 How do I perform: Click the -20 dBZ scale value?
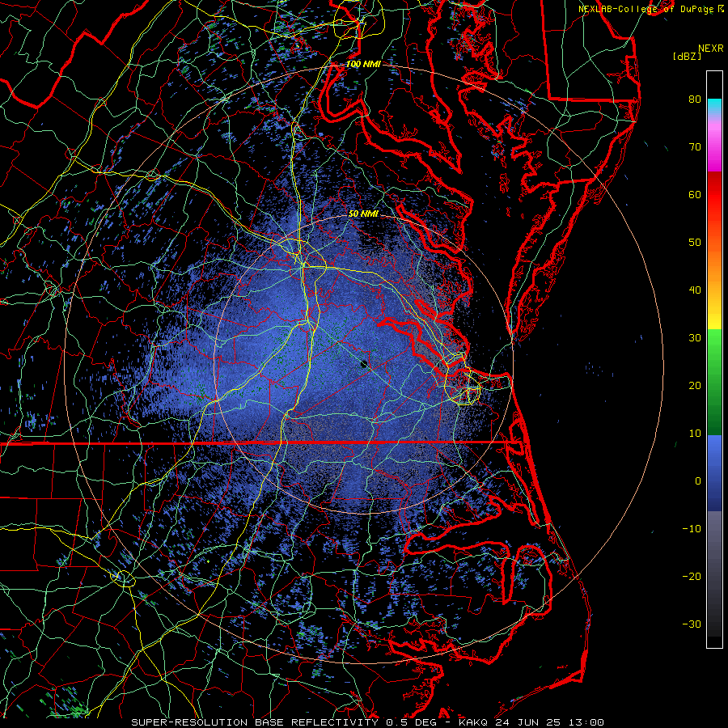[692, 576]
